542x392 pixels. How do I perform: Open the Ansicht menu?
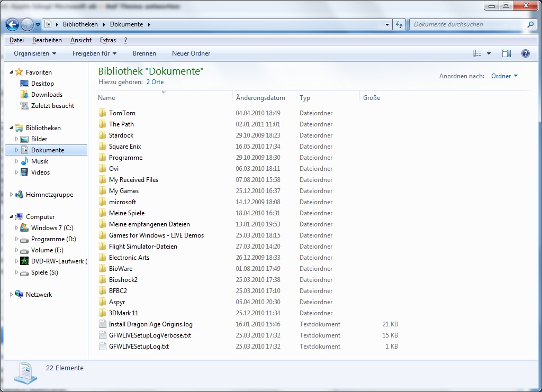coord(81,40)
